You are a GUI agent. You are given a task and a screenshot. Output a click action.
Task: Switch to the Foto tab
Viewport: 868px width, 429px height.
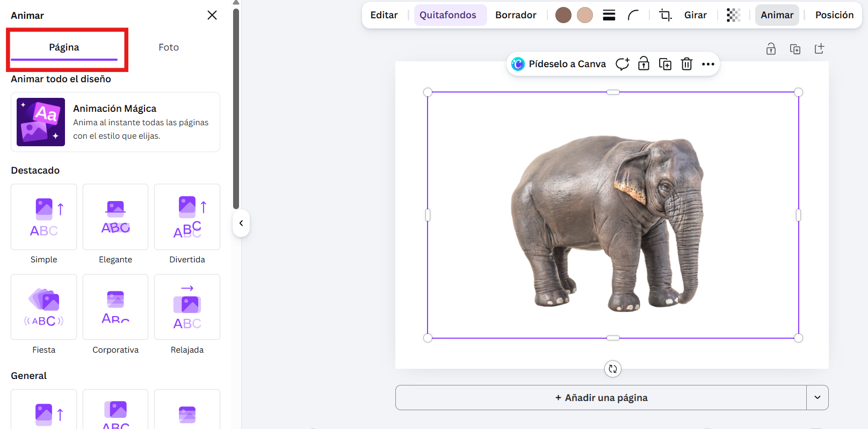pyautogui.click(x=169, y=47)
